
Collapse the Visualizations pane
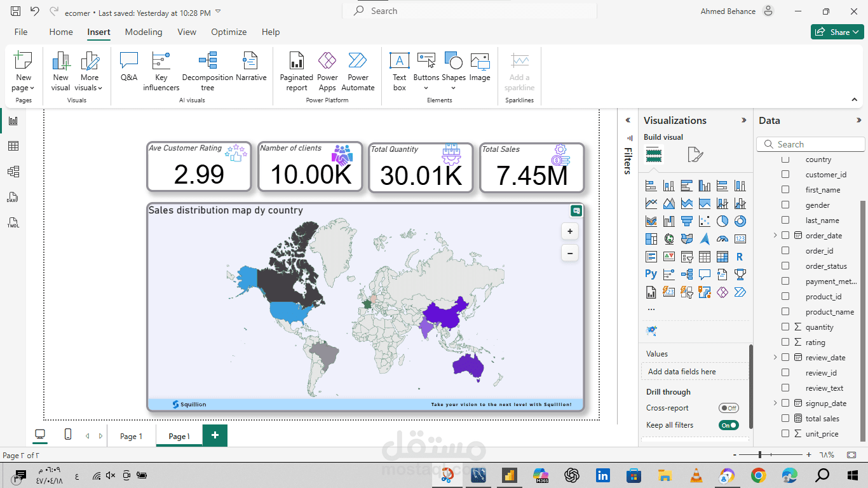[x=744, y=120]
